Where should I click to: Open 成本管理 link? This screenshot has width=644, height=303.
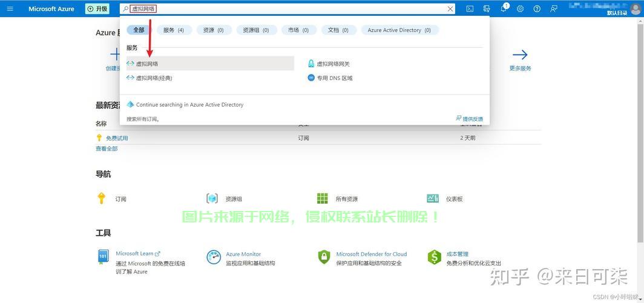click(458, 254)
